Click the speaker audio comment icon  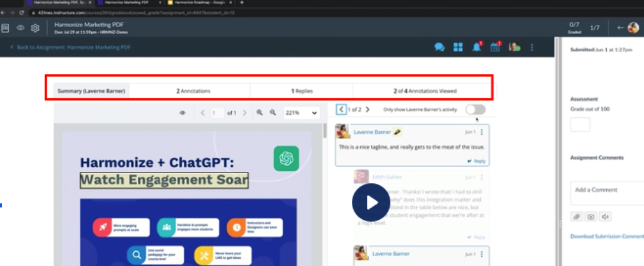tap(605, 217)
